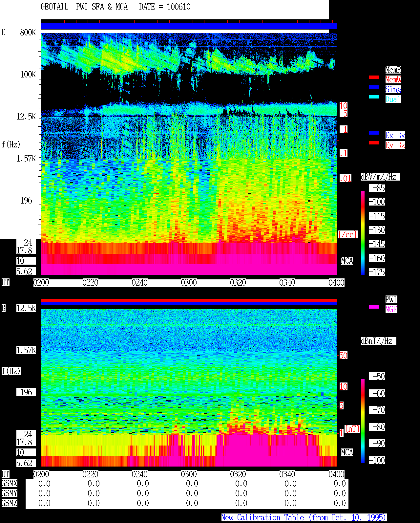Screen dimensions: 420x523
Task: Click the blue swatch beside Ex Bx
Action: tap(374, 133)
